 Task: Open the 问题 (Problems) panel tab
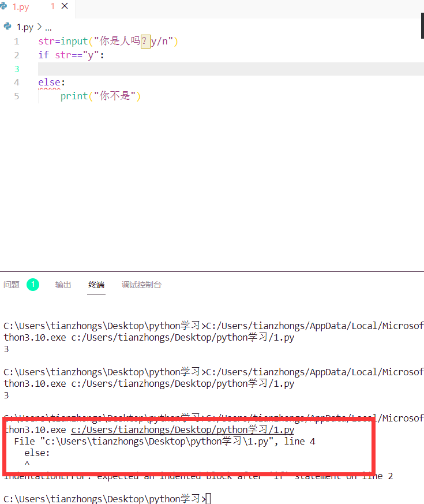[12, 285]
